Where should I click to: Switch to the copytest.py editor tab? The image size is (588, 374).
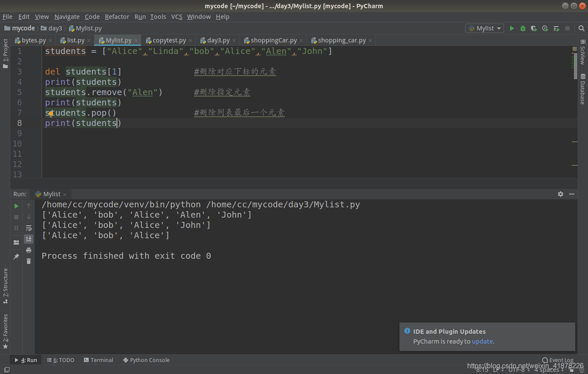click(169, 40)
